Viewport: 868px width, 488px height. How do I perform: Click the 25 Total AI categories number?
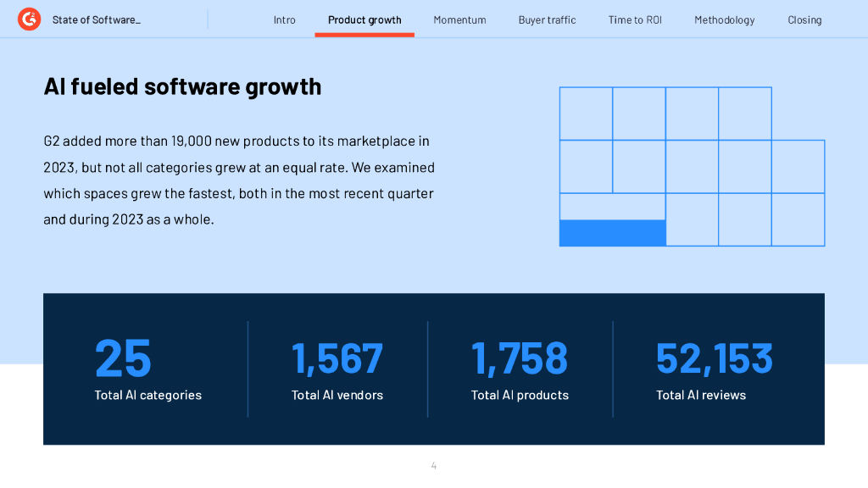[x=123, y=358]
